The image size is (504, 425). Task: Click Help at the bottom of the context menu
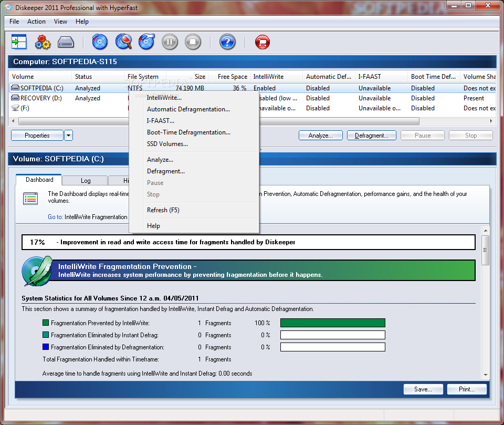[194, 226]
